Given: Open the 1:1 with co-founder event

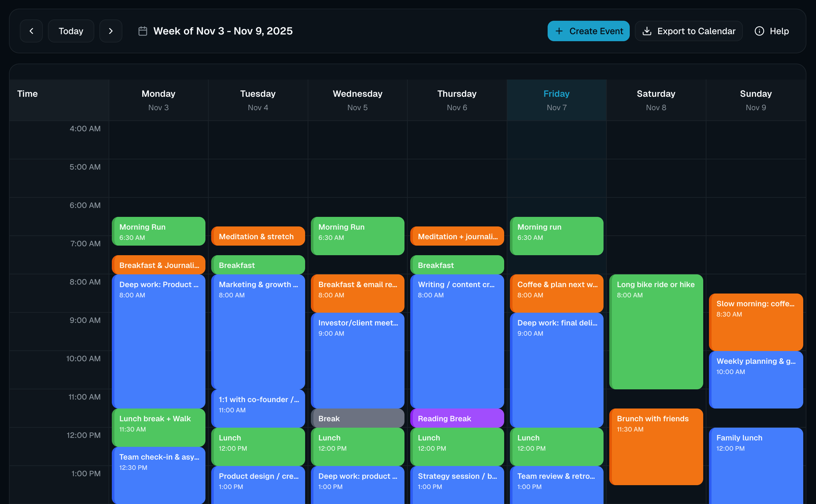Looking at the screenshot, I should [258, 408].
